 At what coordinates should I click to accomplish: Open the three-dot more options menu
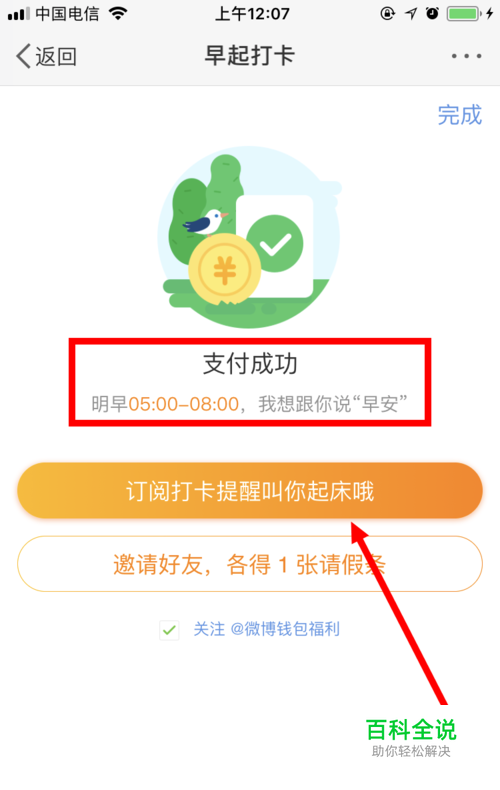[x=466, y=56]
